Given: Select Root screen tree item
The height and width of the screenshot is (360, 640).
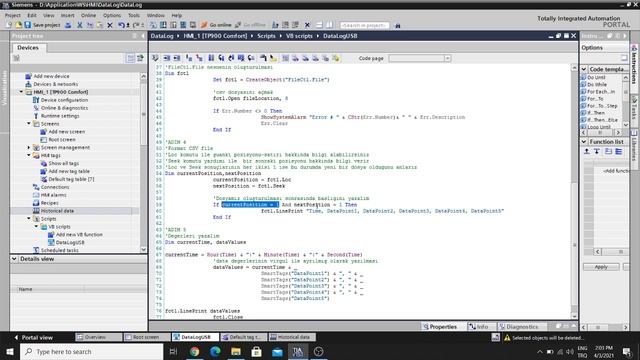Looking at the screenshot, I should click(x=62, y=139).
